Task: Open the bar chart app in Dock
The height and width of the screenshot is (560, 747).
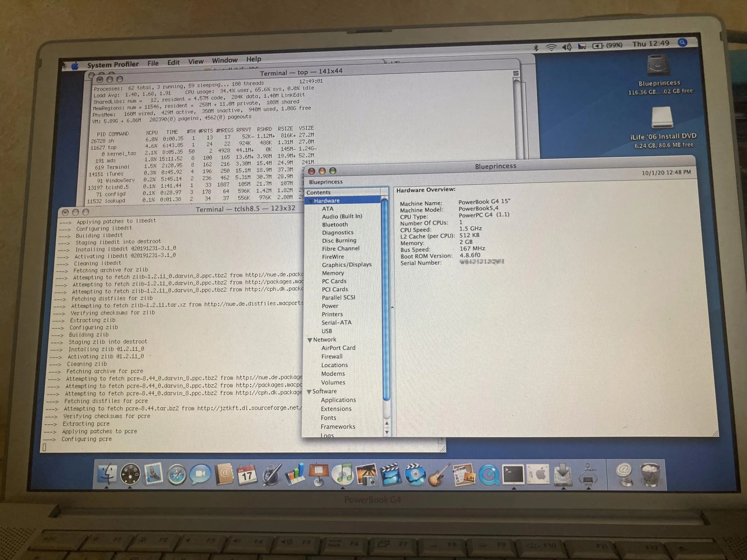Action: 295,474
